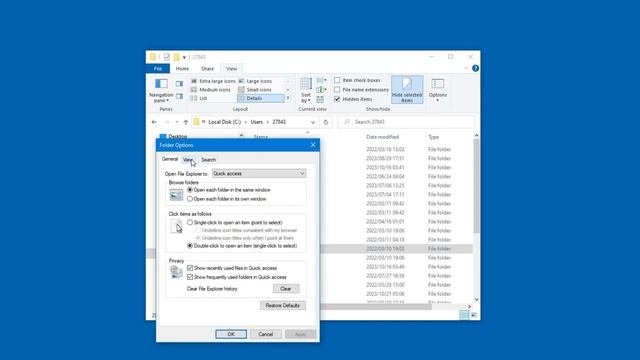
Task: Close the Folder Options dialog
Action: click(313, 145)
